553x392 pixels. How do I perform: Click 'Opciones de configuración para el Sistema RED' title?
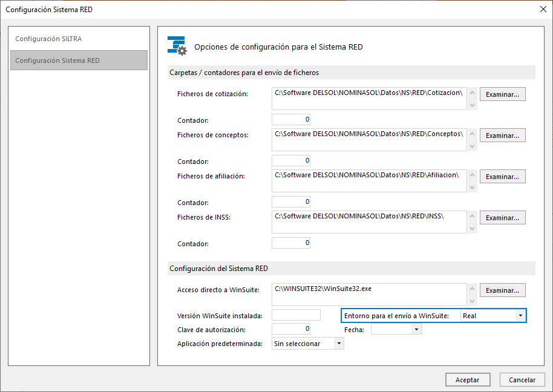(278, 47)
